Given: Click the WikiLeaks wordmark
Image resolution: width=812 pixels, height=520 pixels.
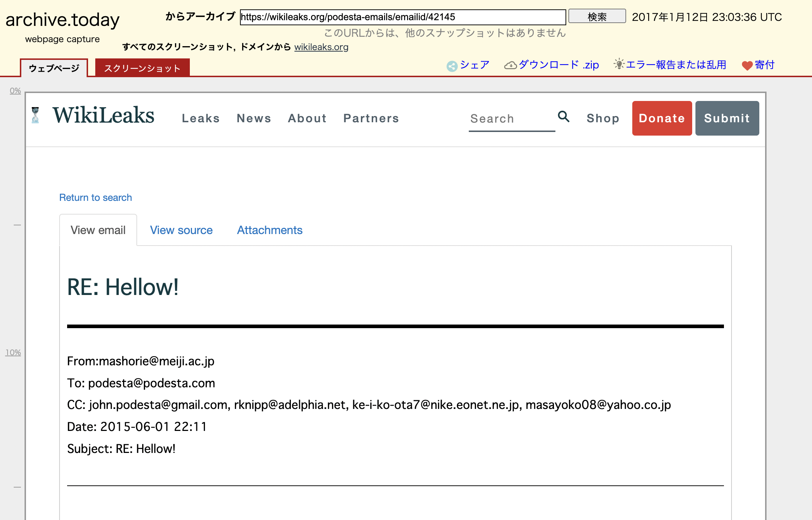Looking at the screenshot, I should [104, 115].
